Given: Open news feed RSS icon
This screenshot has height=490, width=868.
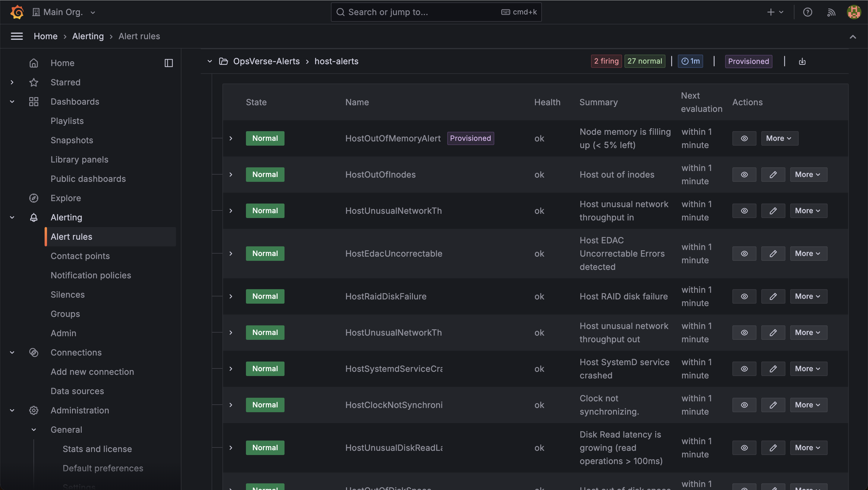Looking at the screenshot, I should [x=831, y=12].
